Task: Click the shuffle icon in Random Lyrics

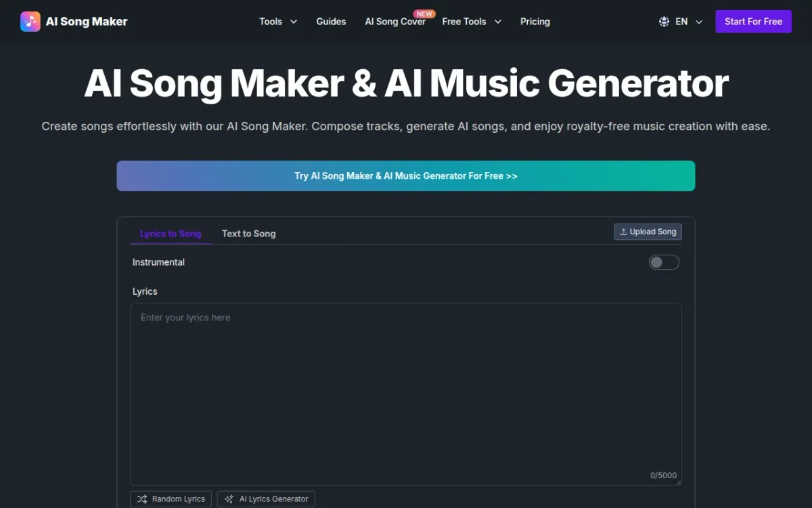Action: click(x=142, y=499)
